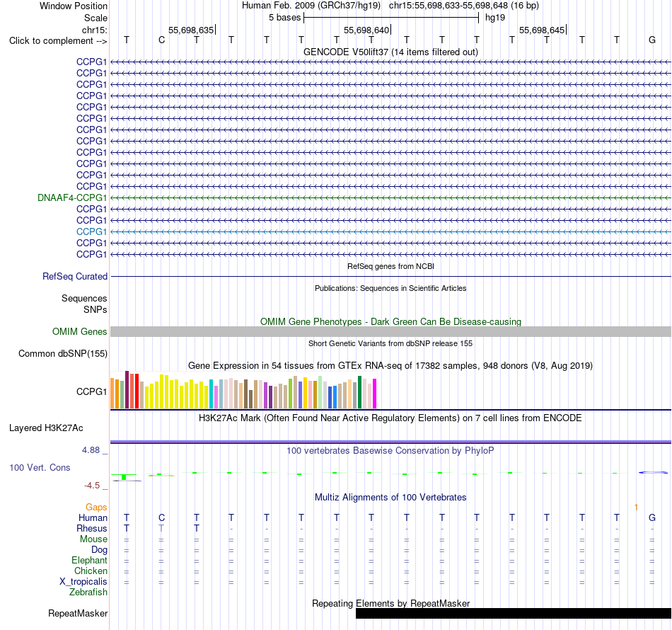Click the green DNAAF4-CCPG1 gene label

coord(72,197)
